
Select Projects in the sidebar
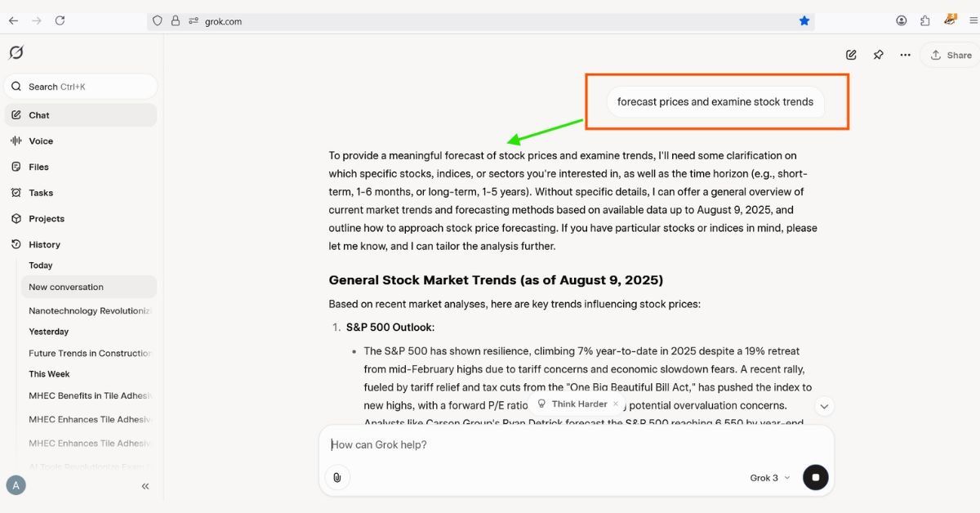46,219
